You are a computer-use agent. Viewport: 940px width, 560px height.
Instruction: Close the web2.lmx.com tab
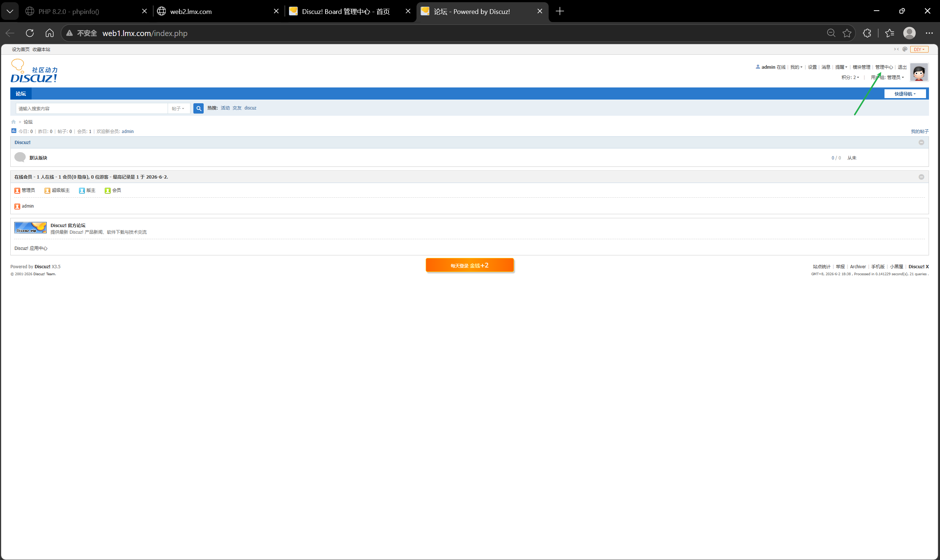(x=276, y=11)
